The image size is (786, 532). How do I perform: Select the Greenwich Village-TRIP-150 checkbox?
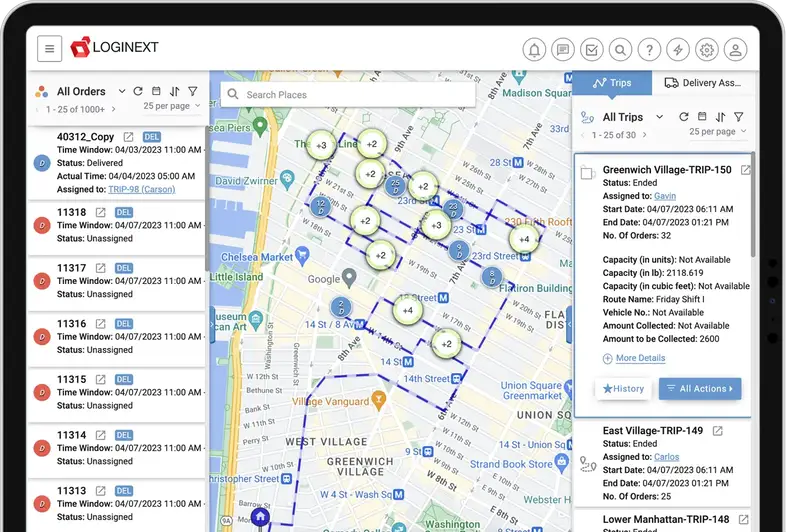587,172
